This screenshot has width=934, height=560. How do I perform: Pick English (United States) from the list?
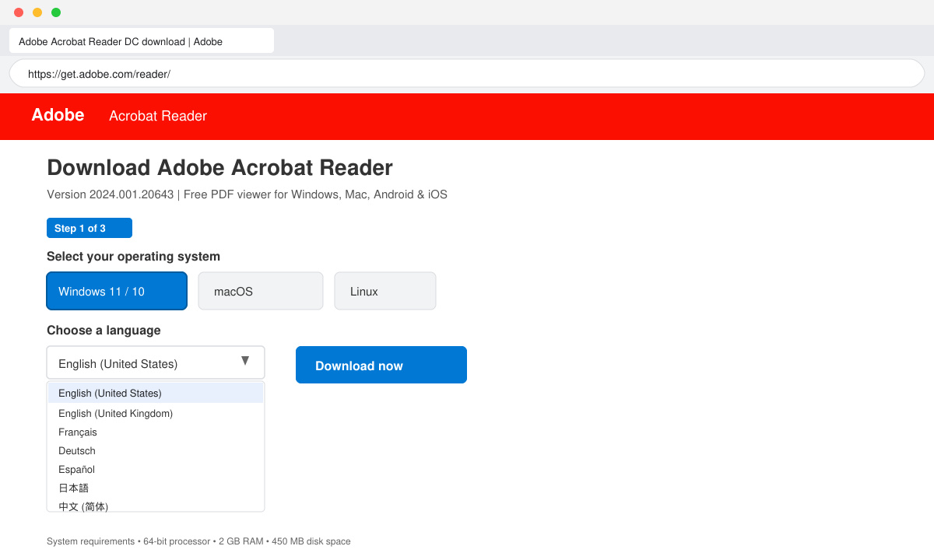click(x=156, y=393)
